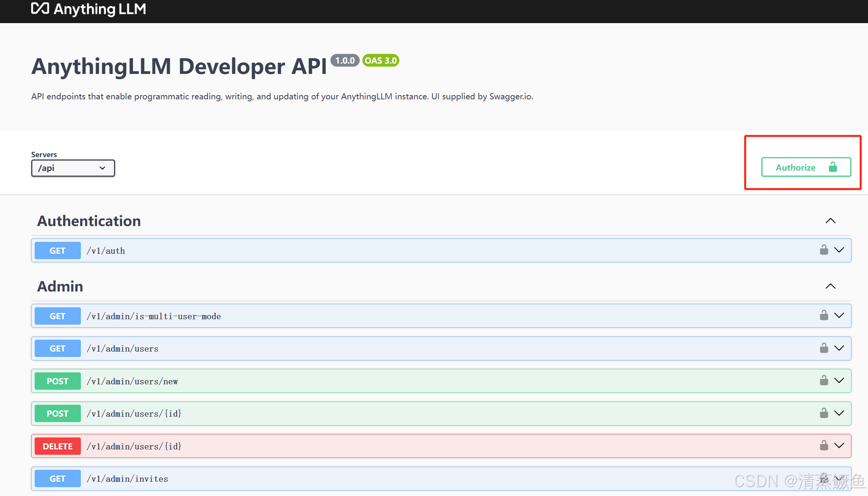Collapse the Authentication section
Screen dimensions: 868x496
coord(830,221)
